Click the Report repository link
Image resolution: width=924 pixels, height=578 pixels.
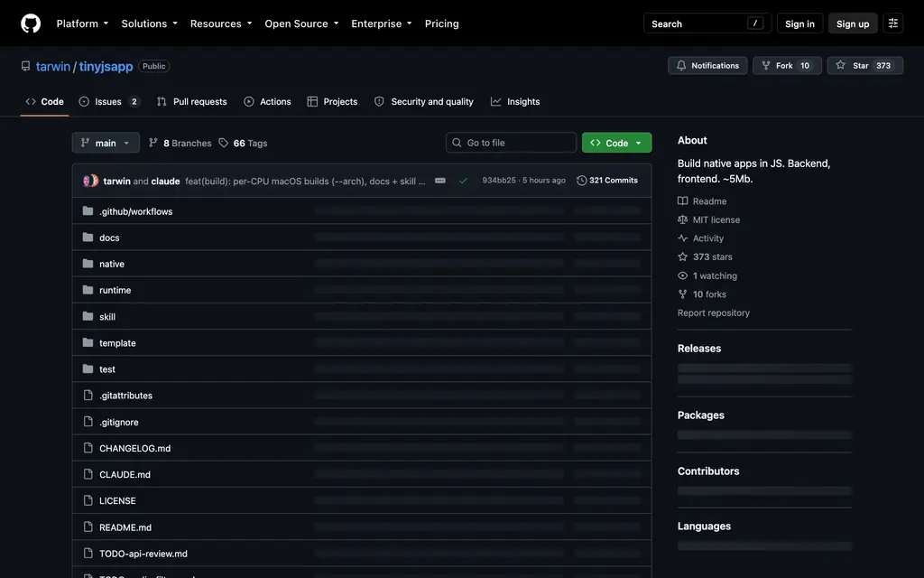(713, 312)
